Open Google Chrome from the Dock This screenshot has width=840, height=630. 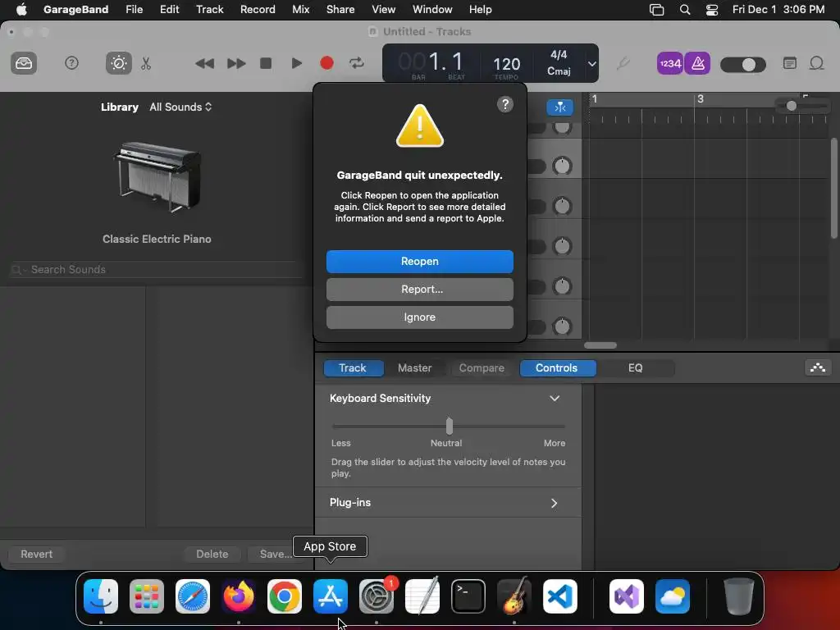click(285, 596)
